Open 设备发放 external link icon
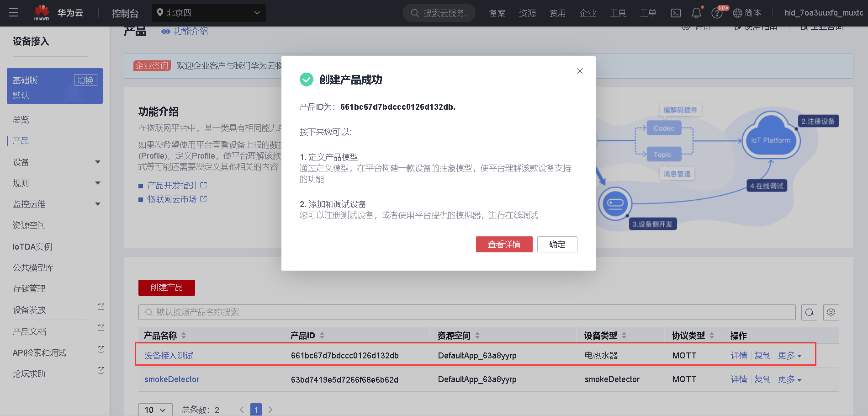868x416 pixels. 101,307
